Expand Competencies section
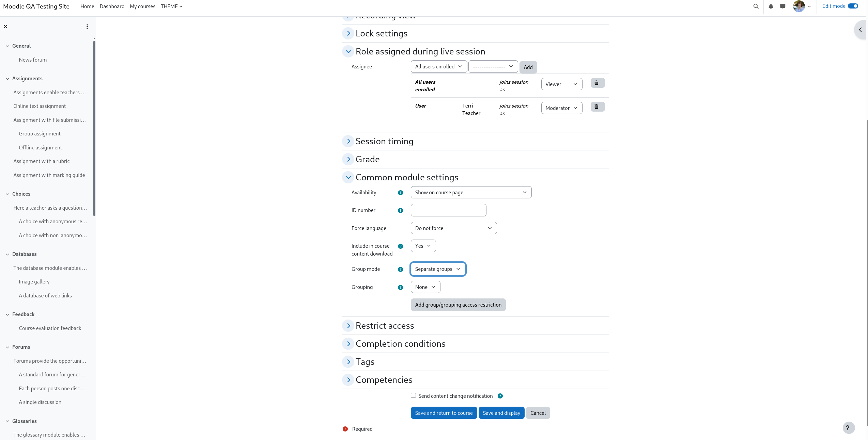 [x=348, y=380]
